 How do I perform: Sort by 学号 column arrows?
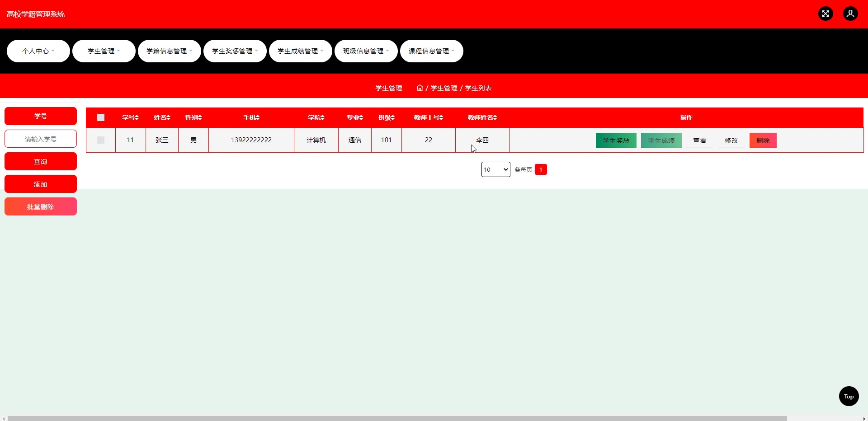click(x=137, y=117)
